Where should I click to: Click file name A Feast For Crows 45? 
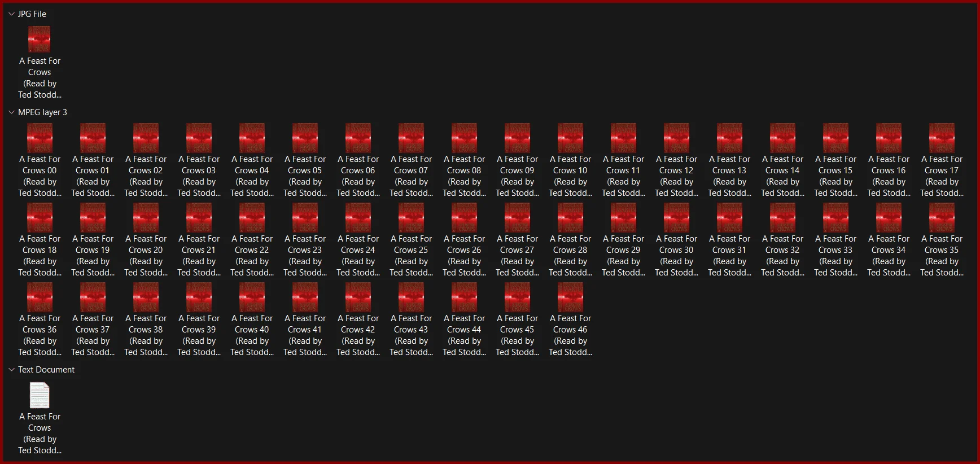click(x=517, y=335)
